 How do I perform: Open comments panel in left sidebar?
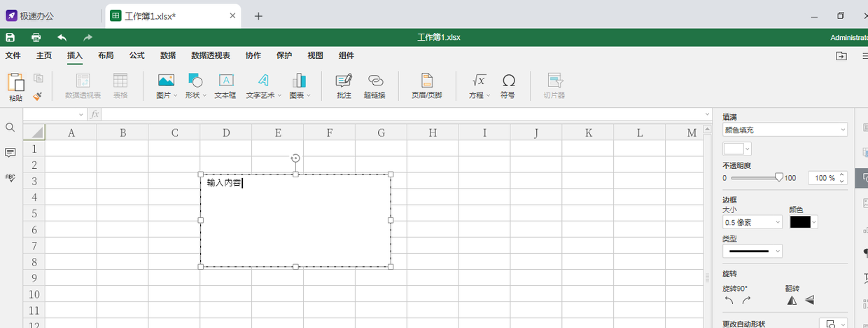point(10,152)
